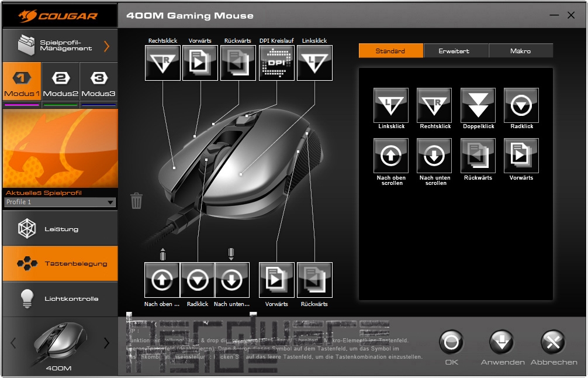Image resolution: width=588 pixels, height=378 pixels.
Task: Select the Nach unten scroll slot below the mouse
Action: (x=232, y=280)
